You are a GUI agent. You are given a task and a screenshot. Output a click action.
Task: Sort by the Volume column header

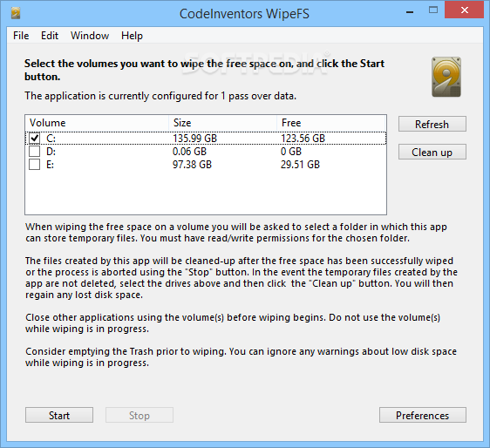97,123
